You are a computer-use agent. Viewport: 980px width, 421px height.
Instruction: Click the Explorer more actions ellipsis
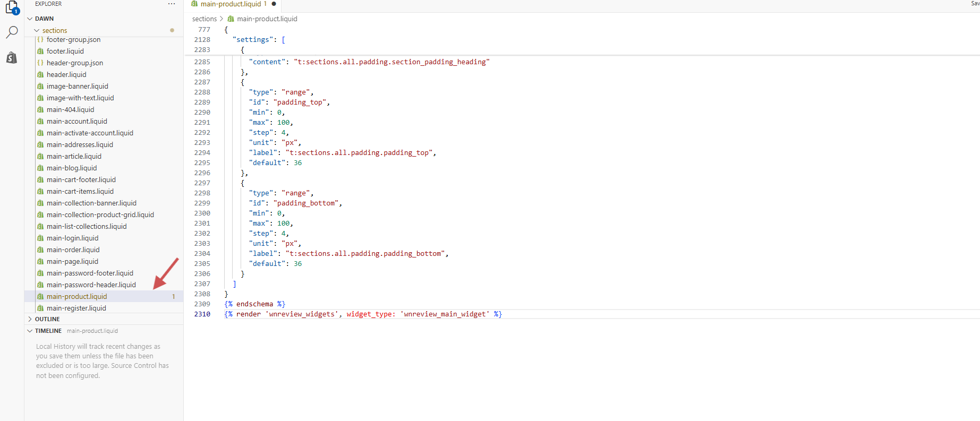pyautogui.click(x=172, y=4)
